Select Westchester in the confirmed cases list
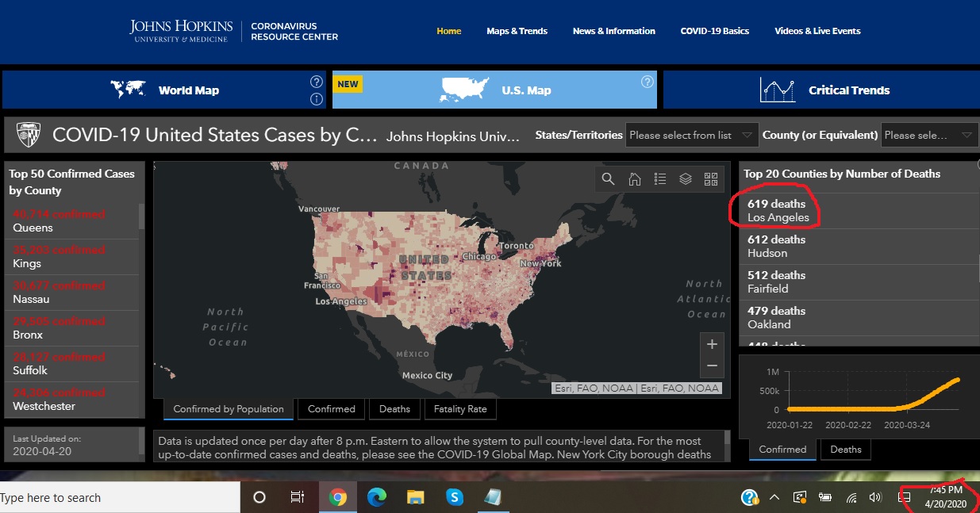Image resolution: width=980 pixels, height=513 pixels. (71, 399)
